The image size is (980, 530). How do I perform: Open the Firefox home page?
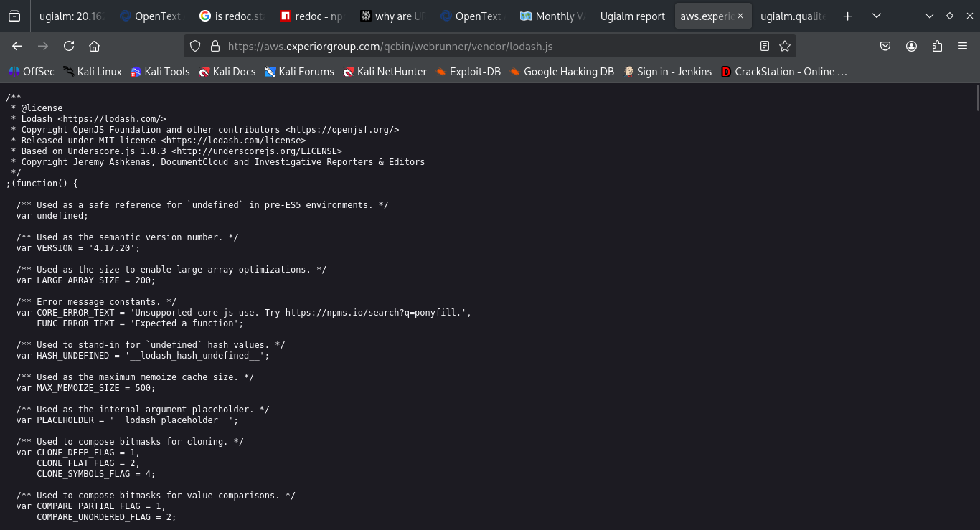point(94,46)
